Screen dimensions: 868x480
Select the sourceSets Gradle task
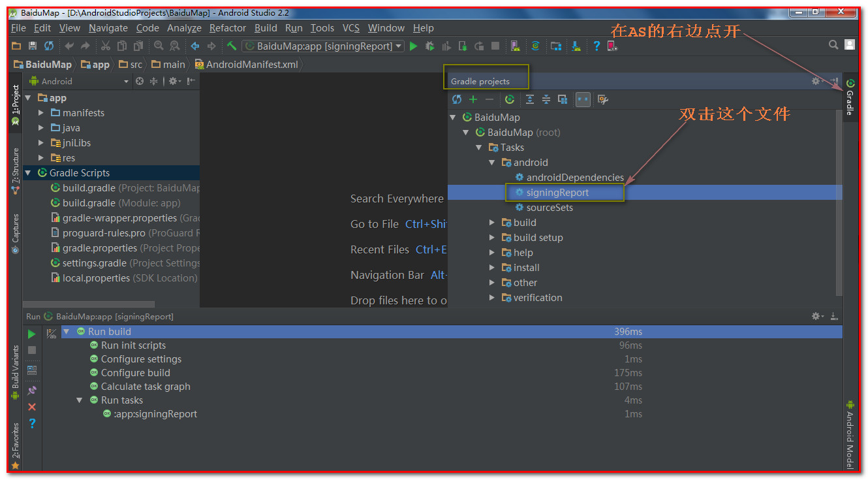click(x=550, y=208)
